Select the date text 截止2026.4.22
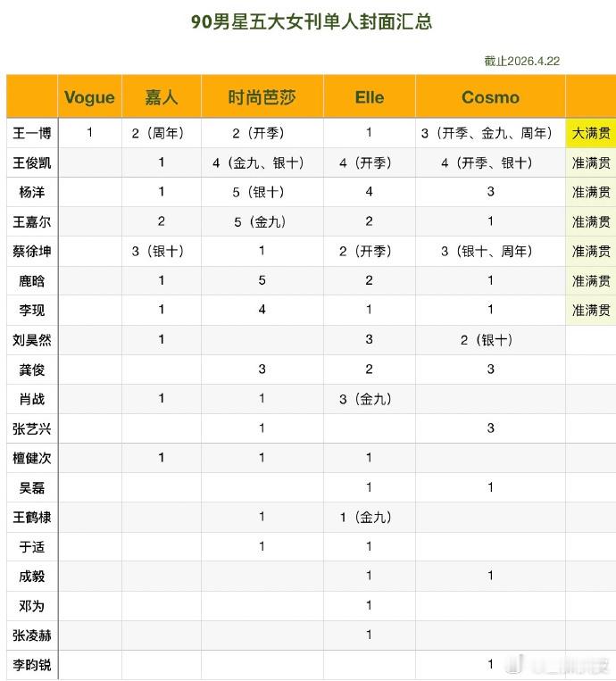The height and width of the screenshot is (681, 616). 521,61
